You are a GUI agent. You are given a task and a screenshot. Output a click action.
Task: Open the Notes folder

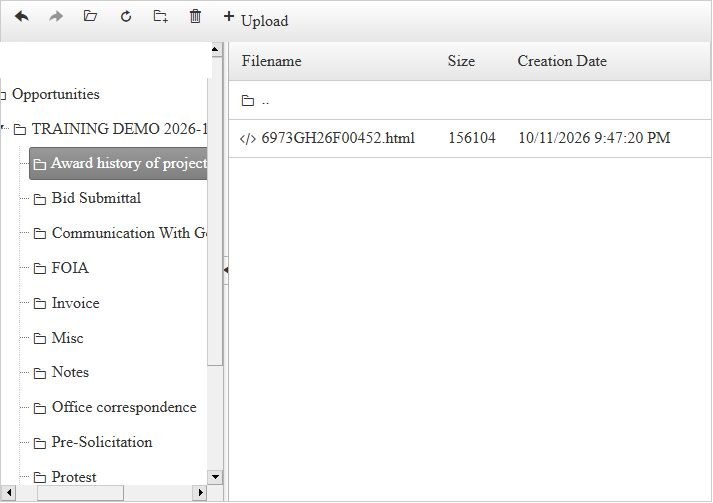coord(70,372)
